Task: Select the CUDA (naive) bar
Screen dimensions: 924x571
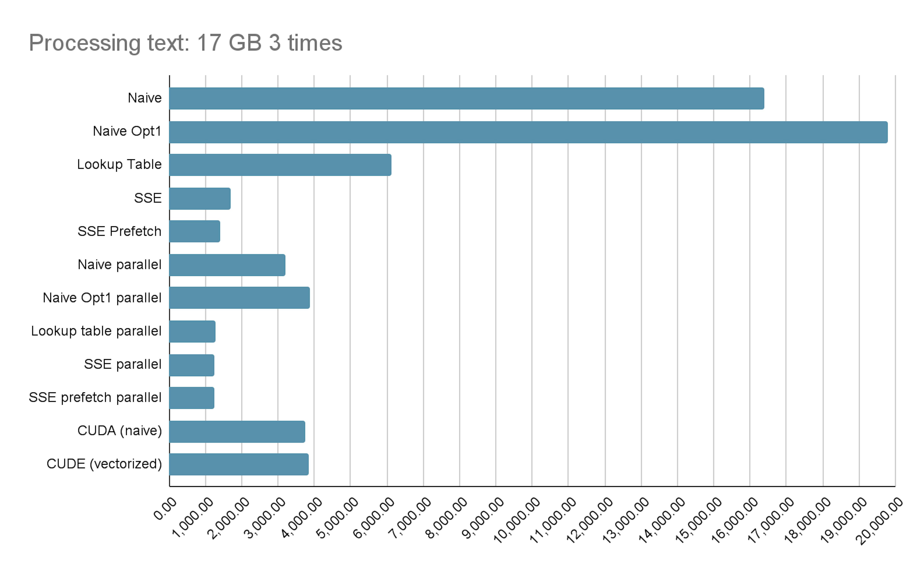Action: 237,432
